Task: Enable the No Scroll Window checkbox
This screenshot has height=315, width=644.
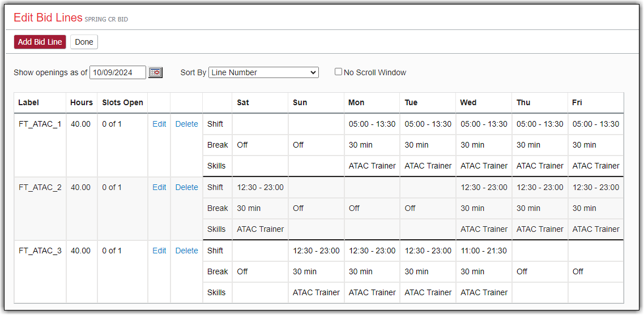Action: (x=339, y=72)
